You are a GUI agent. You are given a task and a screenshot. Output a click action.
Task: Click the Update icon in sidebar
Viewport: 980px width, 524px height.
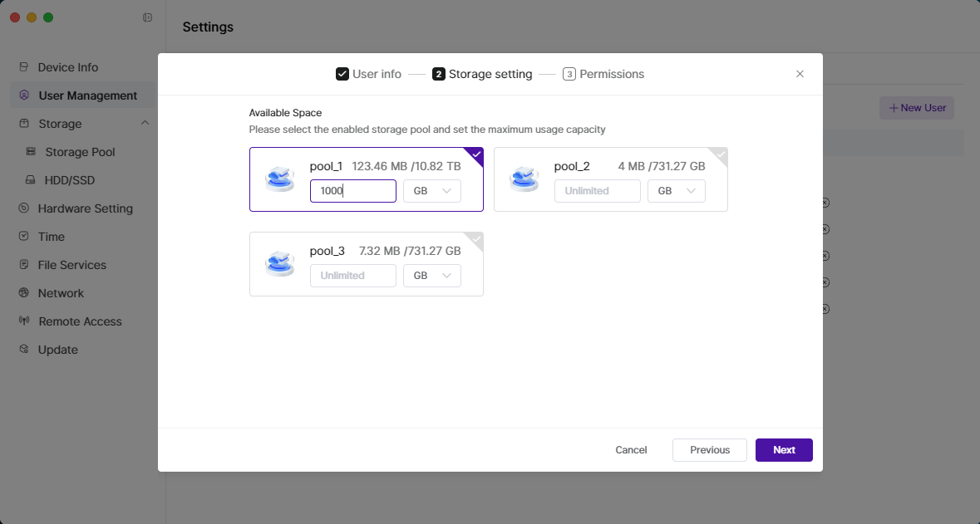click(24, 349)
